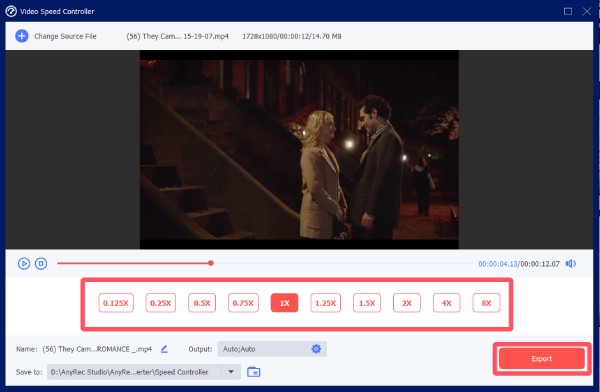Edit the output file name with pencil icon
The width and height of the screenshot is (600, 392).
[x=164, y=349]
